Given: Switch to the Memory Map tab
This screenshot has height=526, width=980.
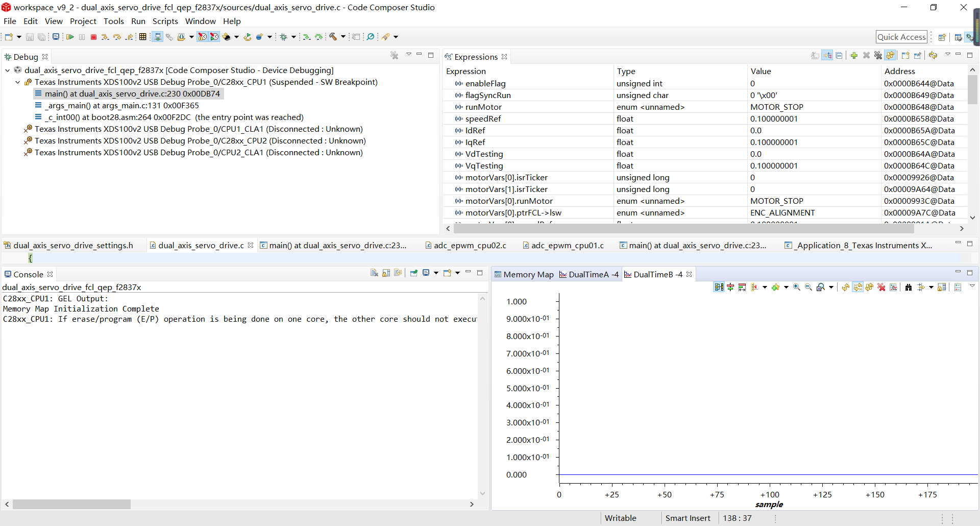Looking at the screenshot, I should (528, 275).
